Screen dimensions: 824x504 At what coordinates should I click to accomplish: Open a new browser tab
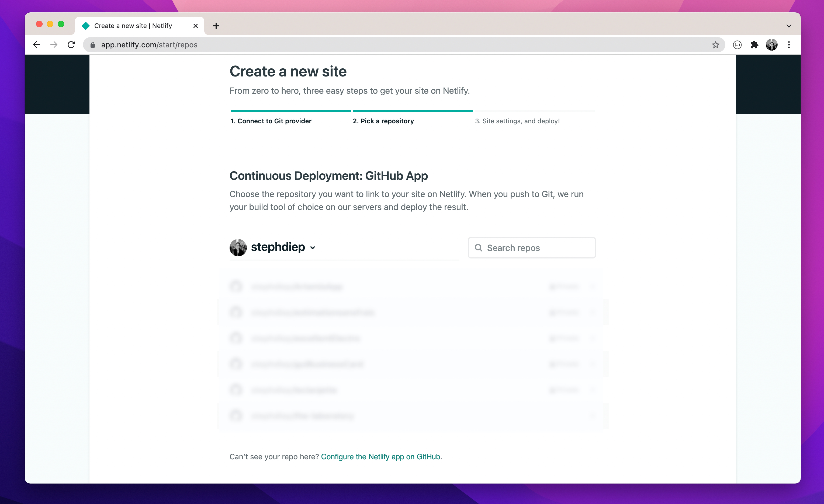216,26
